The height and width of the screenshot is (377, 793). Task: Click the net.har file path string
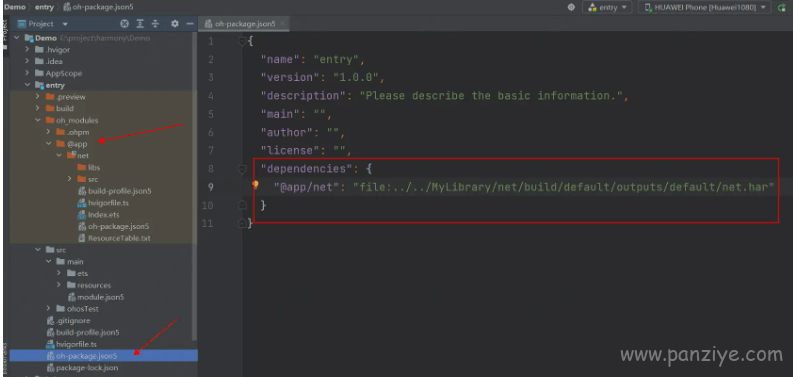tap(564, 187)
